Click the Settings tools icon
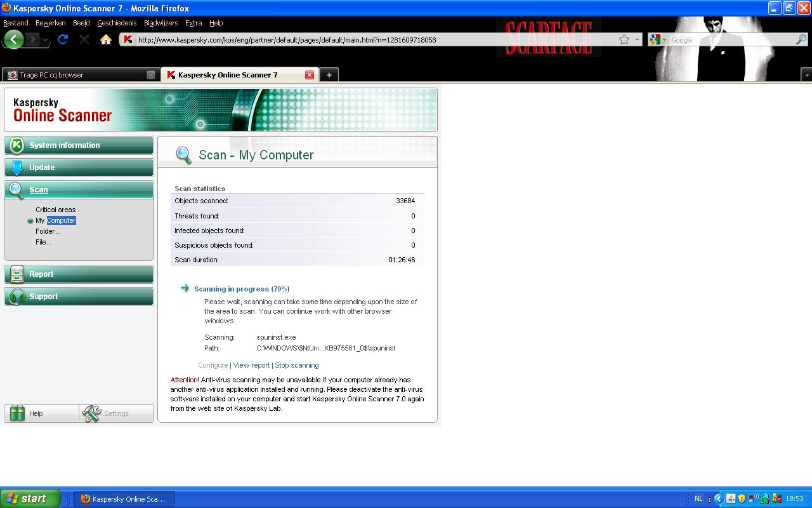Viewport: 812px width, 508px height. point(92,413)
